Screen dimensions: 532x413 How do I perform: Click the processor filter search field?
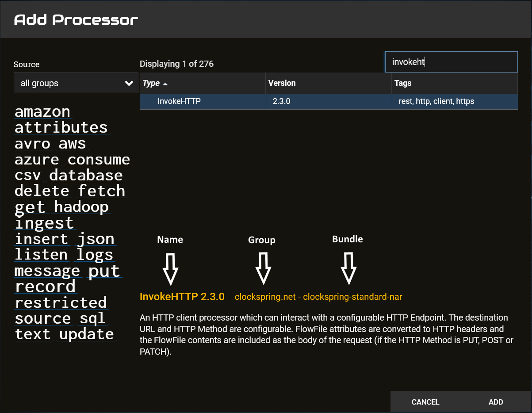click(x=451, y=62)
